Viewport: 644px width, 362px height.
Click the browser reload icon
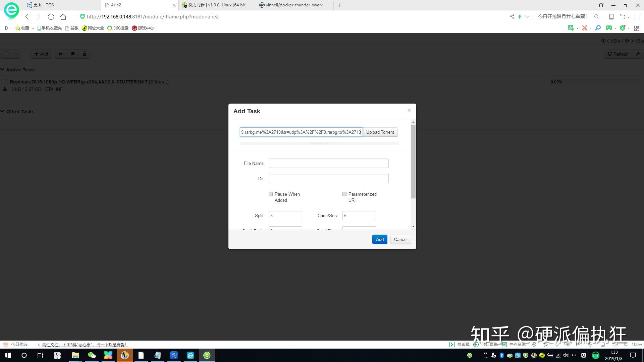point(51,17)
